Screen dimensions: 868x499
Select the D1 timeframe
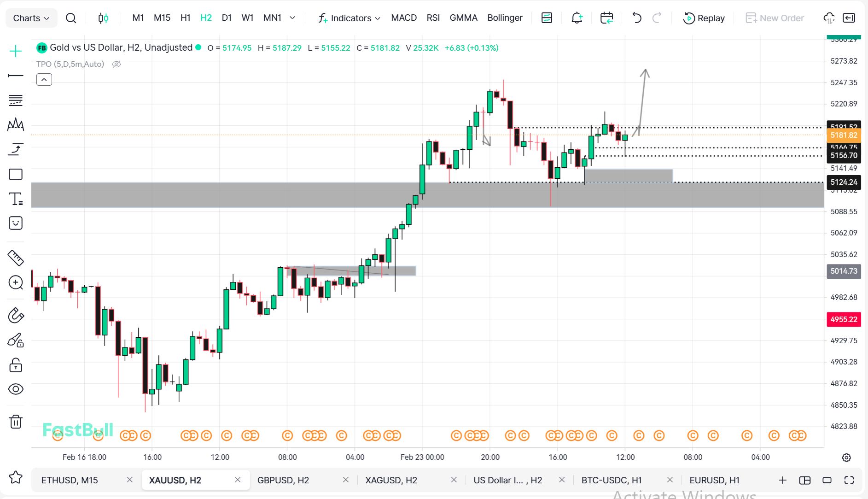point(227,18)
